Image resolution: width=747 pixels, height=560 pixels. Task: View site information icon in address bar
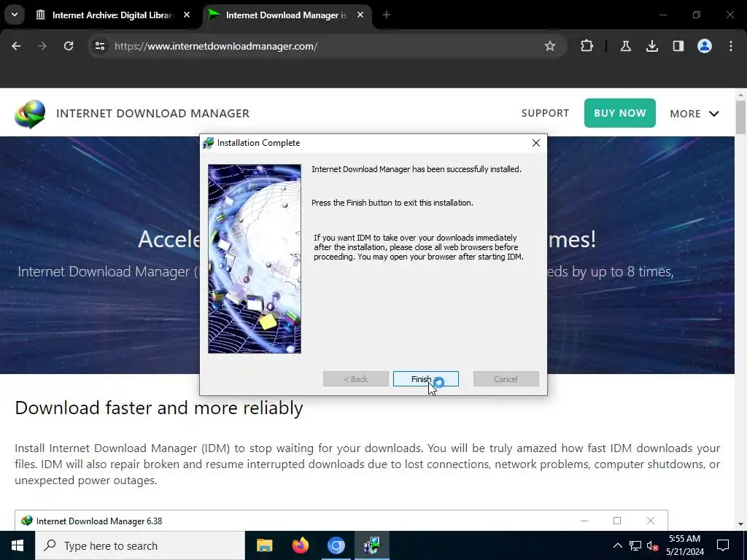point(99,46)
